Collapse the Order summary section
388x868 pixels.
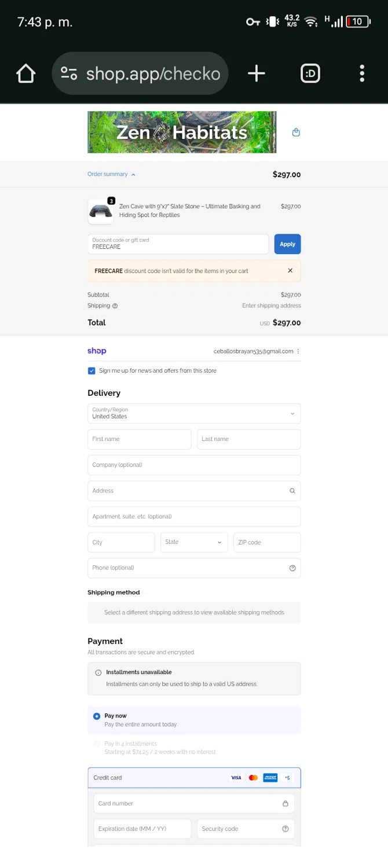pos(111,174)
